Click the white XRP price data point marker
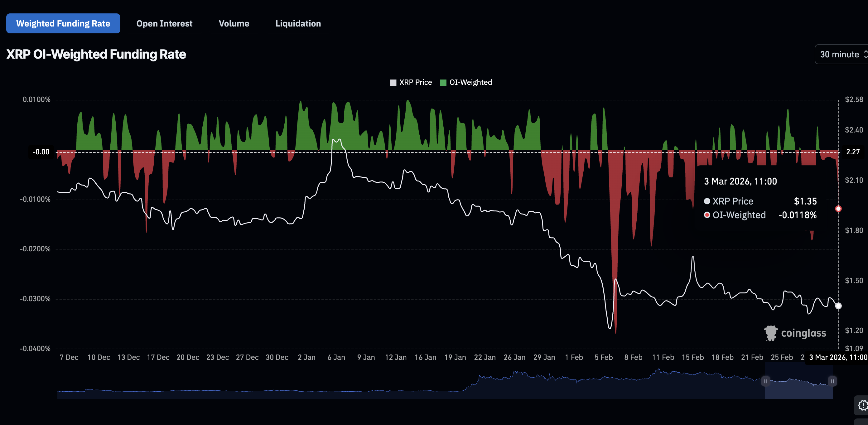Image resolution: width=868 pixels, height=425 pixels. tap(838, 306)
